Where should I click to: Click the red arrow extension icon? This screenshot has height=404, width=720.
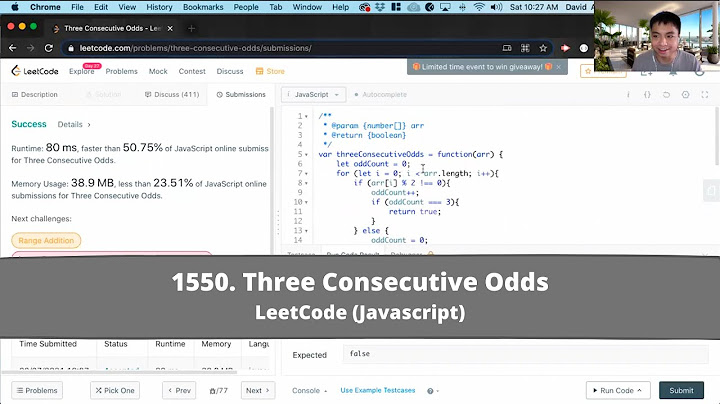click(565, 48)
